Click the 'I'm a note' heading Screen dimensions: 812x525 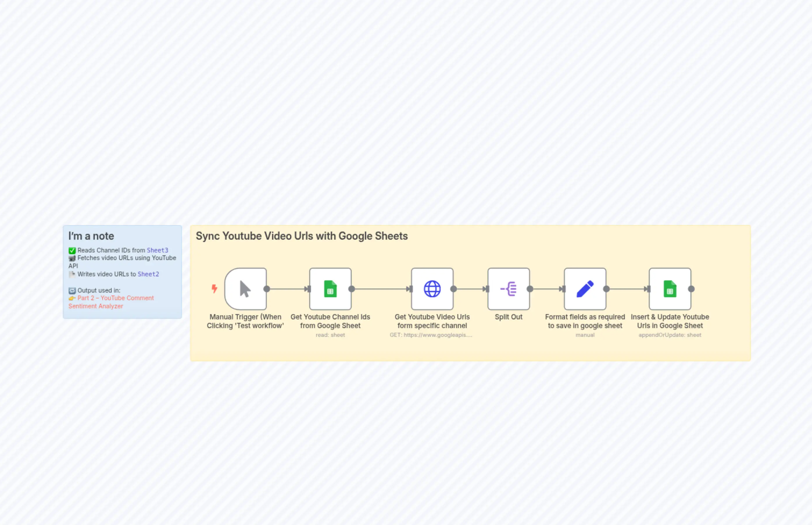pos(91,236)
